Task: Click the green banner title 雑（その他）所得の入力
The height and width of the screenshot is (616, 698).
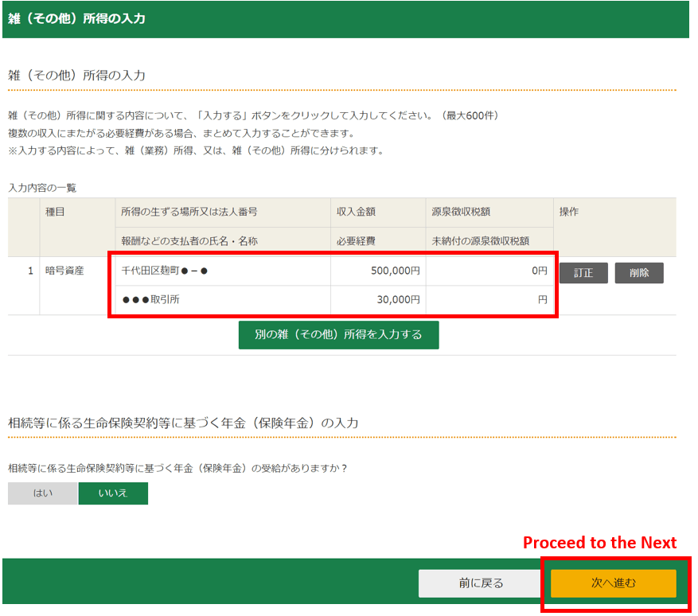Action: click(76, 18)
